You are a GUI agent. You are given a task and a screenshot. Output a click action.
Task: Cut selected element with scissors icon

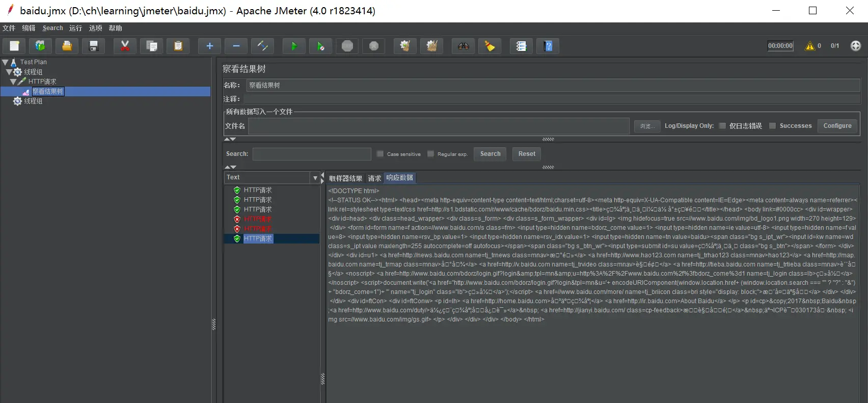click(125, 46)
